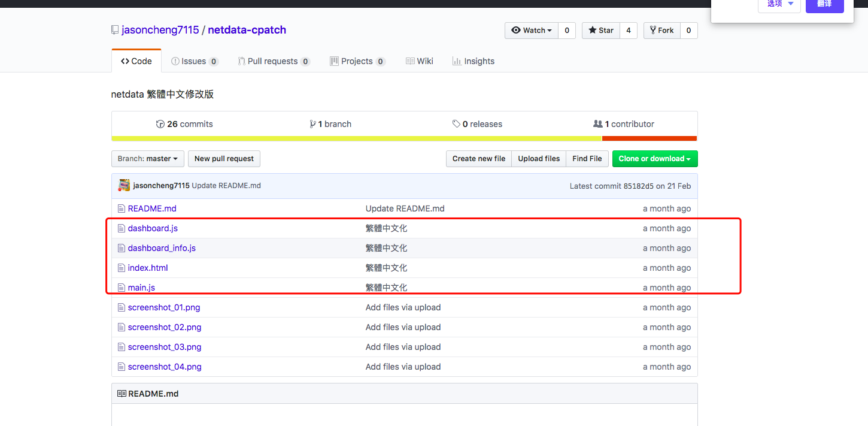Click the tag icon beside 0 releases

[x=457, y=124]
